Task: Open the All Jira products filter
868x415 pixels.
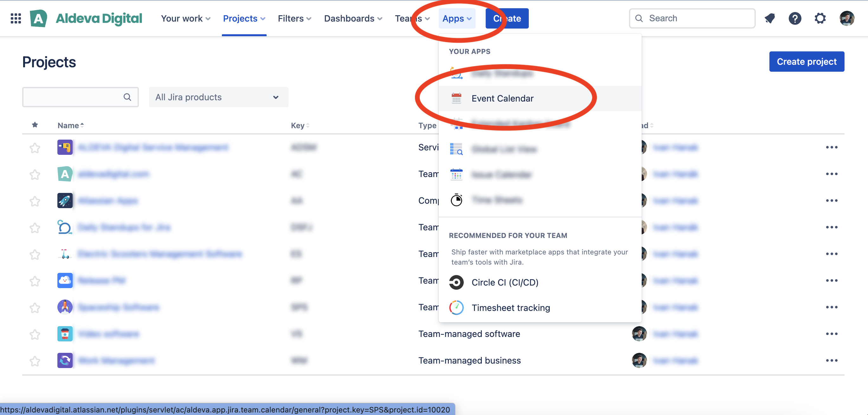Action: point(218,97)
